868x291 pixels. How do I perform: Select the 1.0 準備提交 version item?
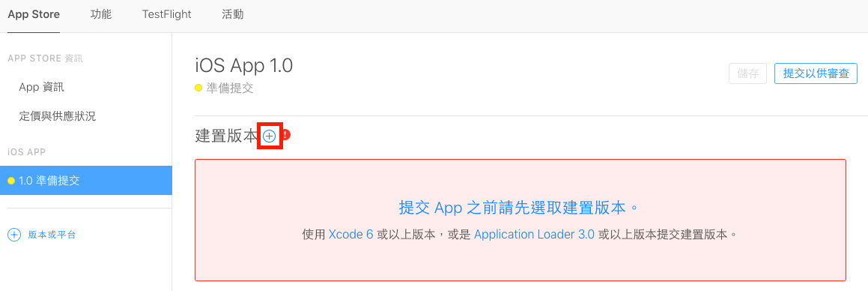(x=86, y=181)
